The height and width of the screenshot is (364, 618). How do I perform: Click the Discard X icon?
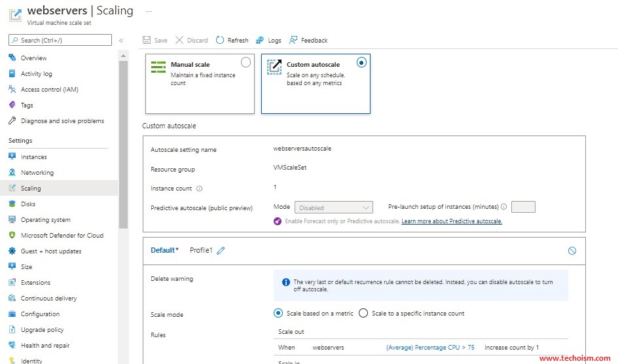179,40
